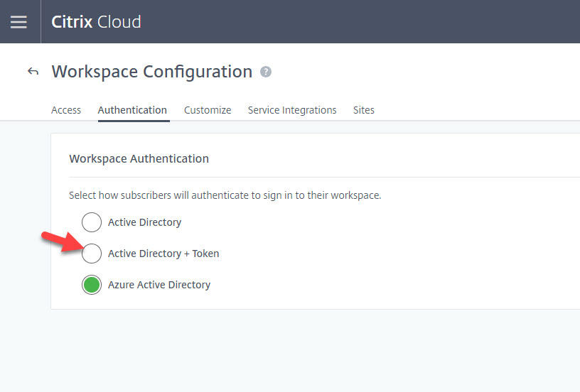580x392 pixels.
Task: Open the Customize tab
Action: [x=208, y=110]
